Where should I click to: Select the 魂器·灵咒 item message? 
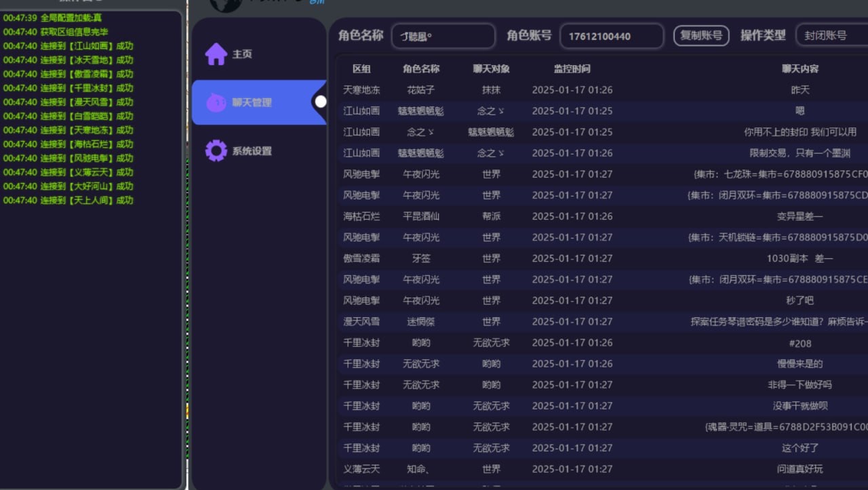click(787, 427)
